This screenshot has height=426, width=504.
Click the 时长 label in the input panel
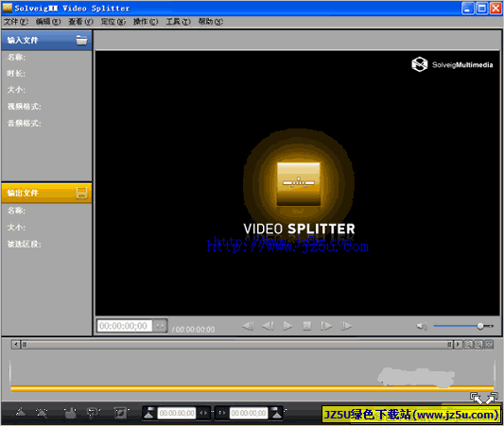tap(16, 74)
